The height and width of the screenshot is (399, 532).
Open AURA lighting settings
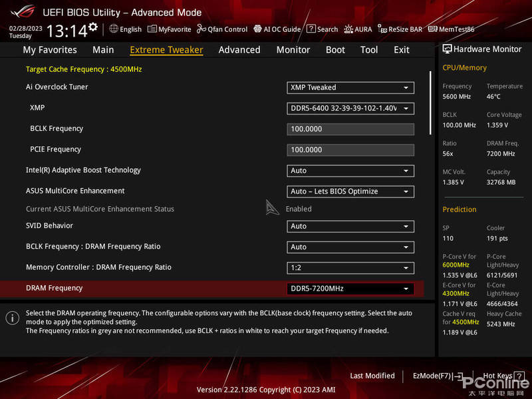point(358,29)
